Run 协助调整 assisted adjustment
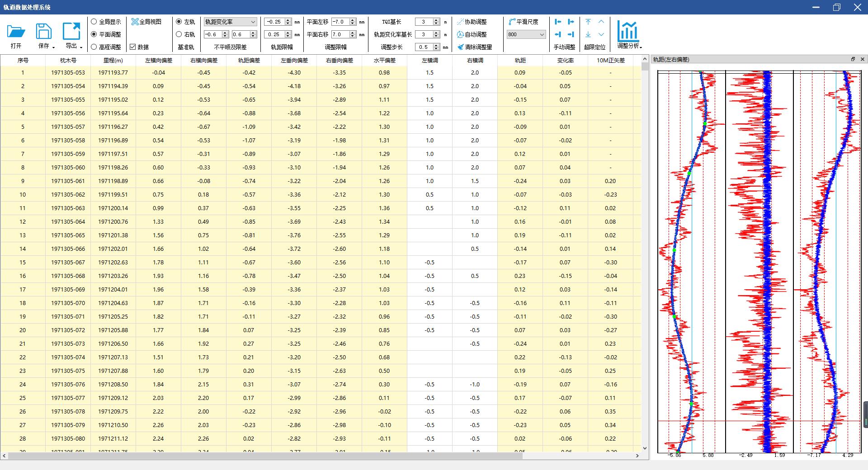The width and height of the screenshot is (868, 470). [x=472, y=22]
